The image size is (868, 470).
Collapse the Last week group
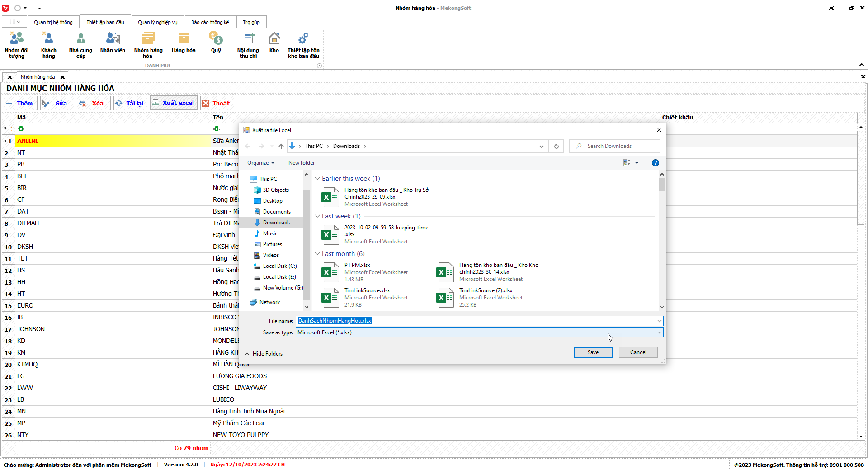coord(317,216)
